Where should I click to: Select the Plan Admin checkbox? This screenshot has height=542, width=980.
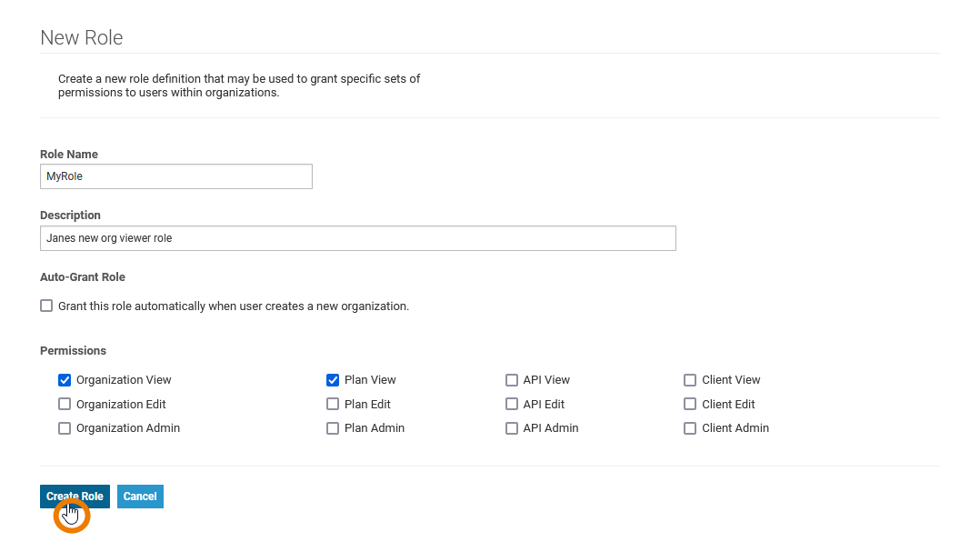333,428
